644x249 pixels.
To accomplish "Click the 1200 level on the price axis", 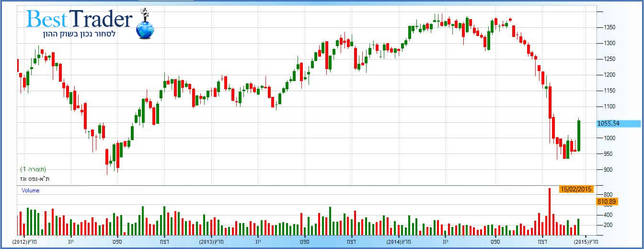I will (609, 75).
